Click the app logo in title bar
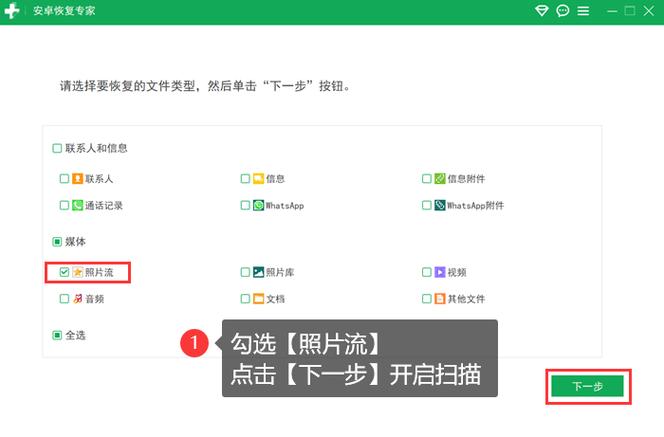Image resolution: width=664 pixels, height=437 pixels. point(13,11)
